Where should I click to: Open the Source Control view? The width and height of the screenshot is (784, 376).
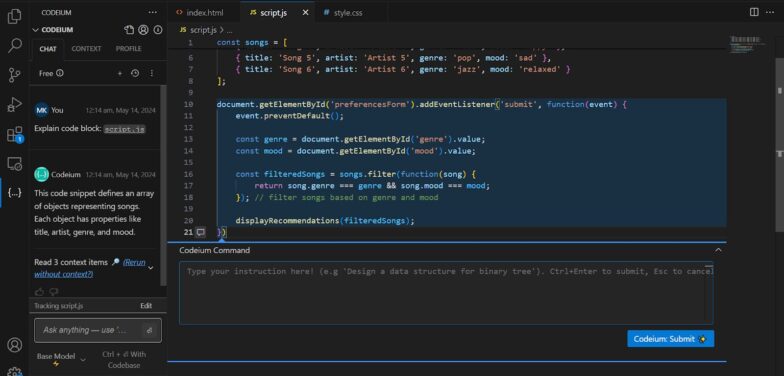14,75
